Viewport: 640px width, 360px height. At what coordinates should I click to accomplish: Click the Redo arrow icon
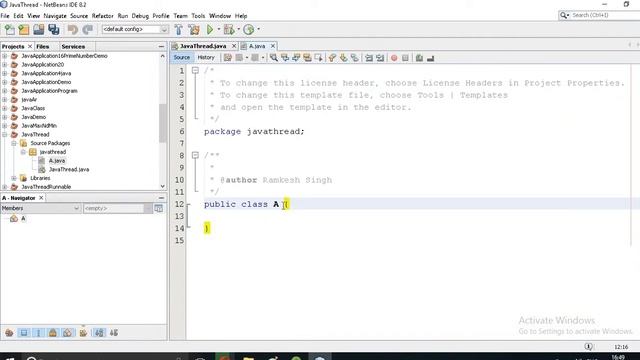coord(87,29)
